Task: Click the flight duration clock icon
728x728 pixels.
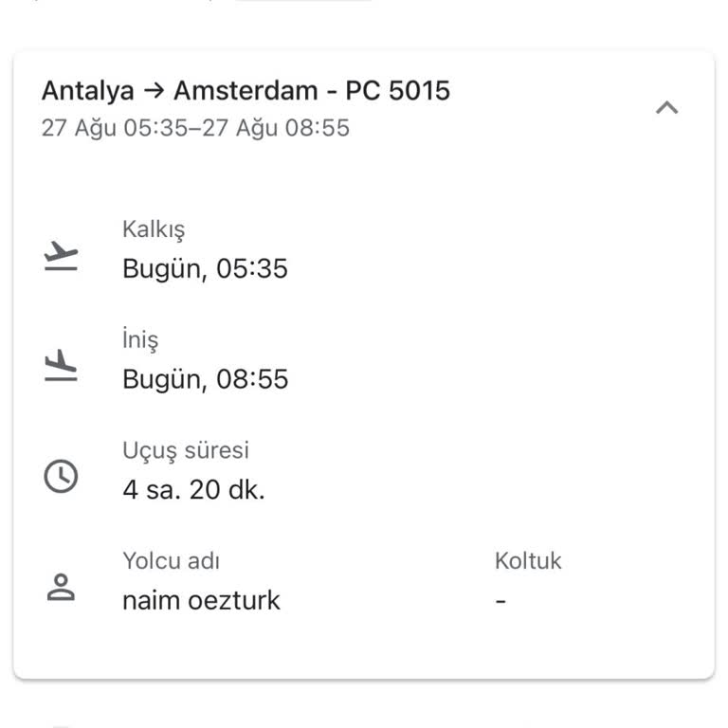Action: pos(61,476)
